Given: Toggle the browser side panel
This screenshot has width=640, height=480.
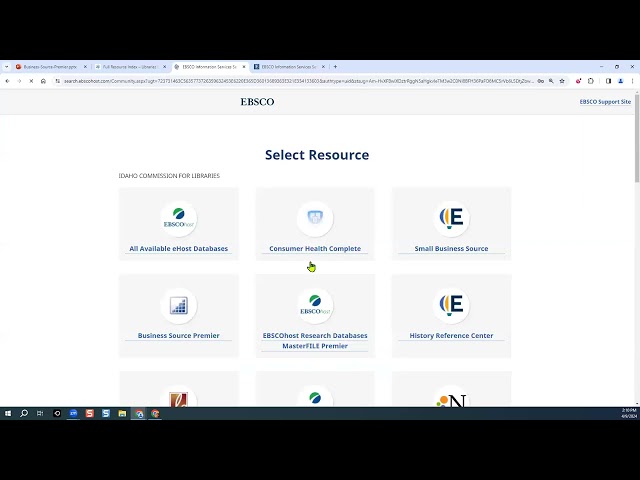Looking at the screenshot, I should pyautogui.click(x=608, y=81).
